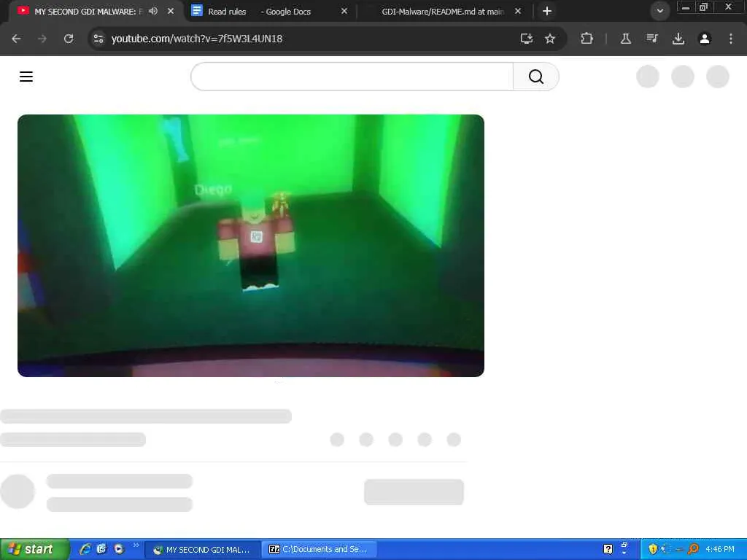Launch Windows Media Player from Quick Launch

pyautogui.click(x=119, y=549)
